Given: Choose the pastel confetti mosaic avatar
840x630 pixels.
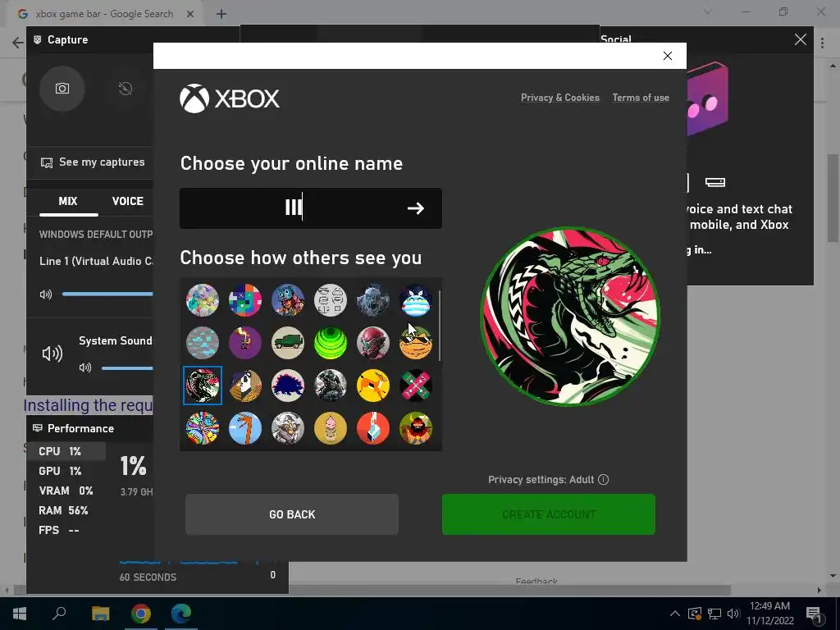Looking at the screenshot, I should (203, 300).
